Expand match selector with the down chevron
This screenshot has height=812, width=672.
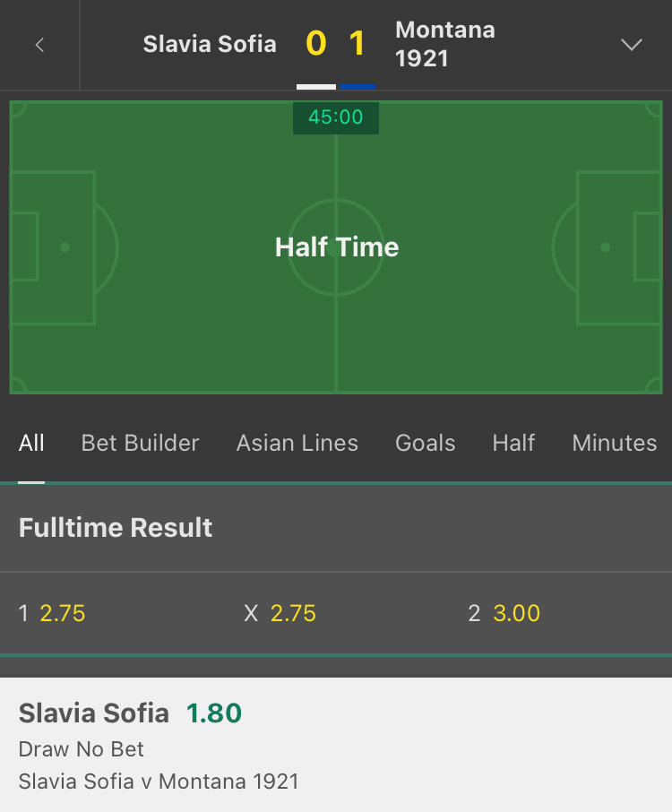coord(631,45)
